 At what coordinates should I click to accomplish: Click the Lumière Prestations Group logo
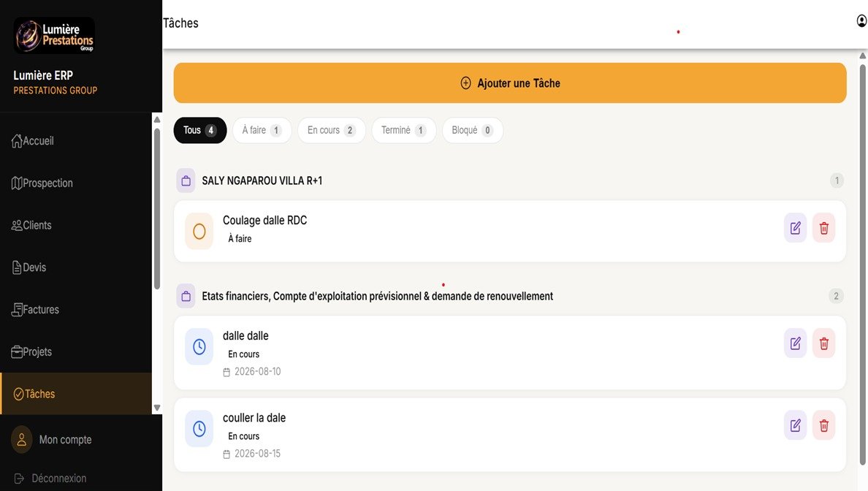[54, 35]
